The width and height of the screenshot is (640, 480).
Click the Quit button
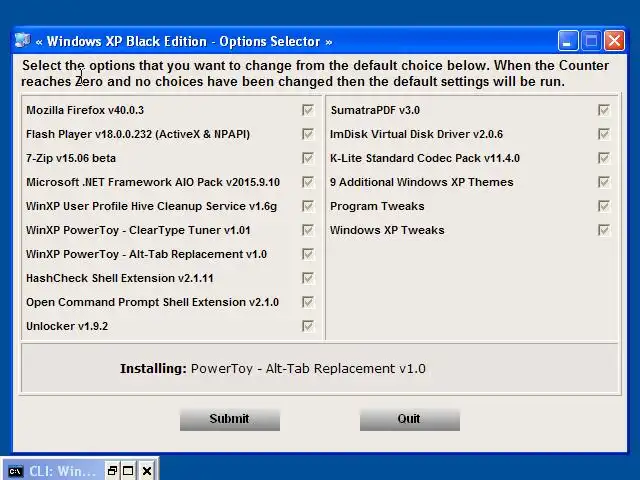[410, 420]
